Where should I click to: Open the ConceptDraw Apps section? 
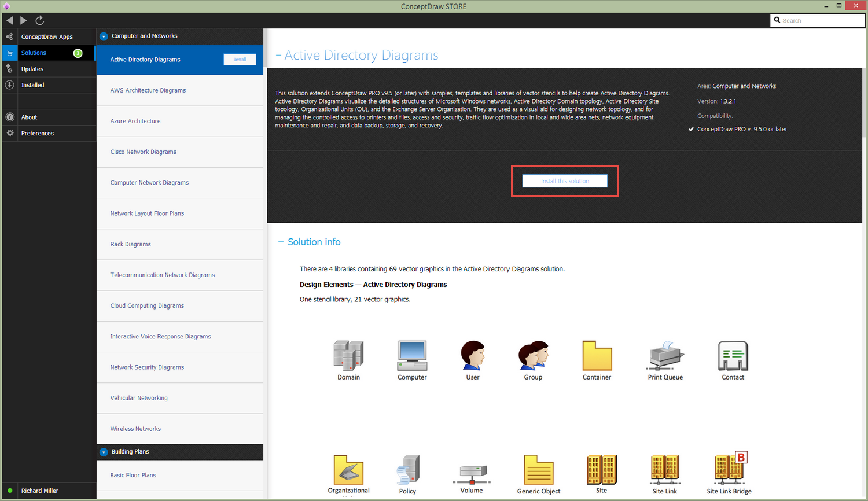click(48, 36)
